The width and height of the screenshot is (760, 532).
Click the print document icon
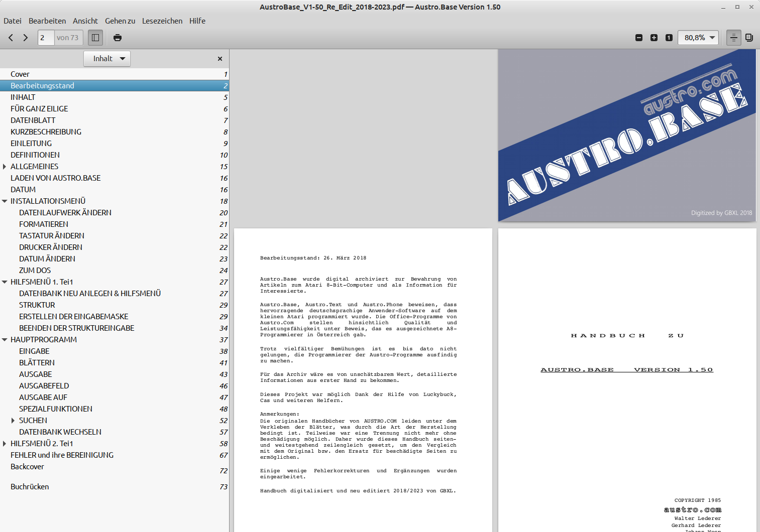tap(118, 38)
